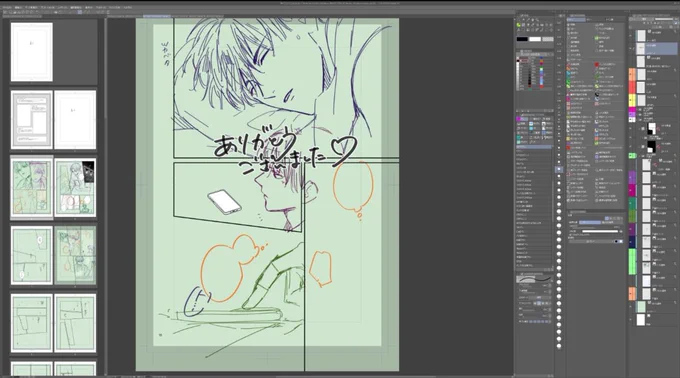Image resolution: width=680 pixels, height=378 pixels.
Task: Click the white slider bar in Layer Property panel
Action: (600, 231)
